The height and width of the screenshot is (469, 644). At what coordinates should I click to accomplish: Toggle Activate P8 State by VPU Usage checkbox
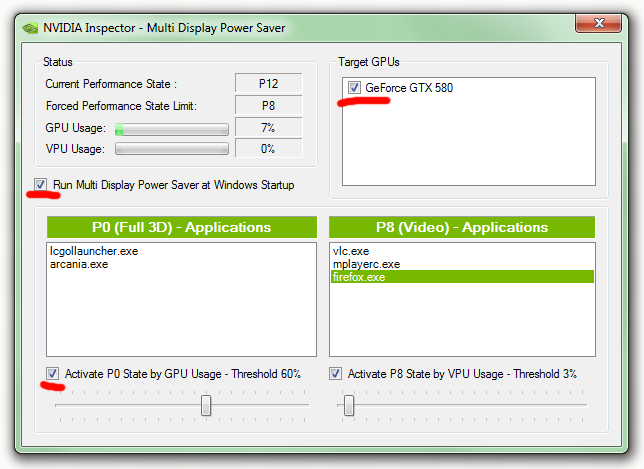pos(335,373)
